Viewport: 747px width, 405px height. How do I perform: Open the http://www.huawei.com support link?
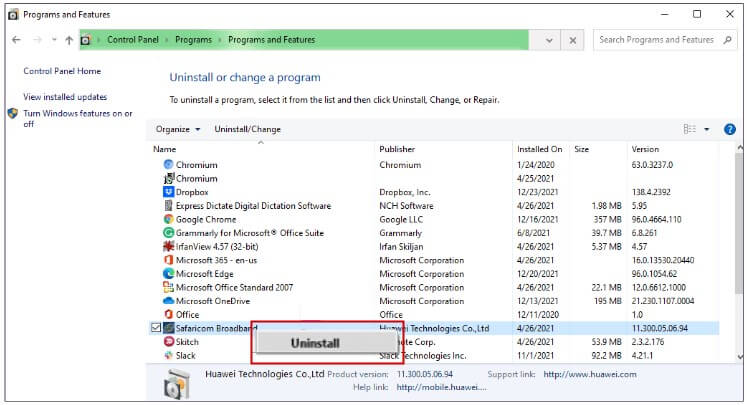pos(590,375)
